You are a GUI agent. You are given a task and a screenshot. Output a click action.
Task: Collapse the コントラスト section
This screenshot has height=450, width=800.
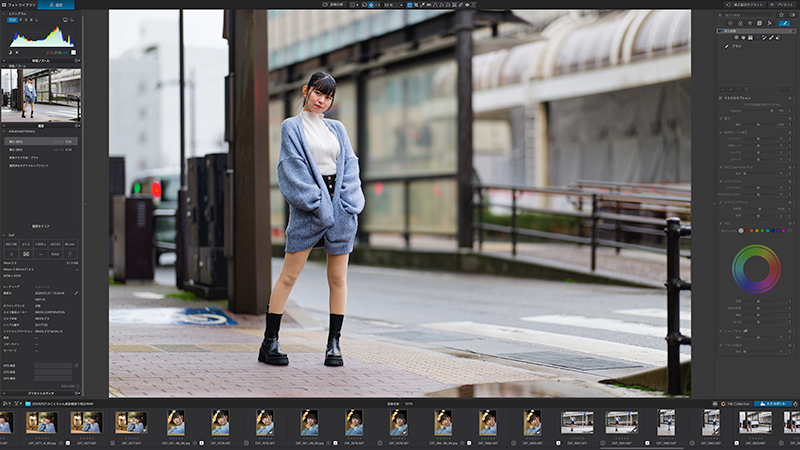(721, 181)
